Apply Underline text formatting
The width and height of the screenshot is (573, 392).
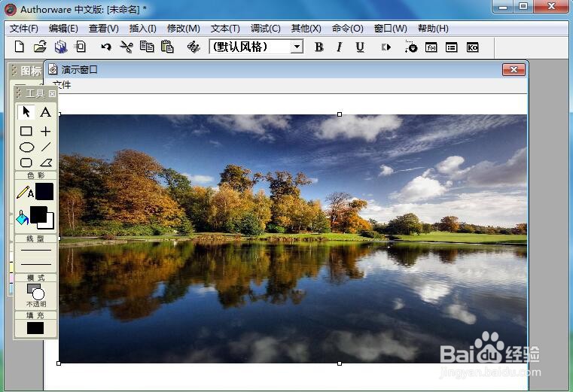[360, 47]
